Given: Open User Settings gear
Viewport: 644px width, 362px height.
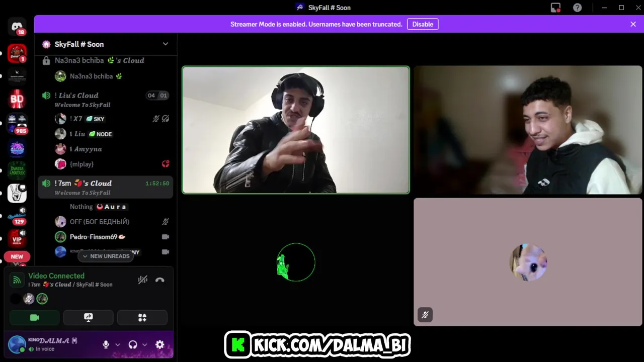Looking at the screenshot, I should click(x=160, y=344).
